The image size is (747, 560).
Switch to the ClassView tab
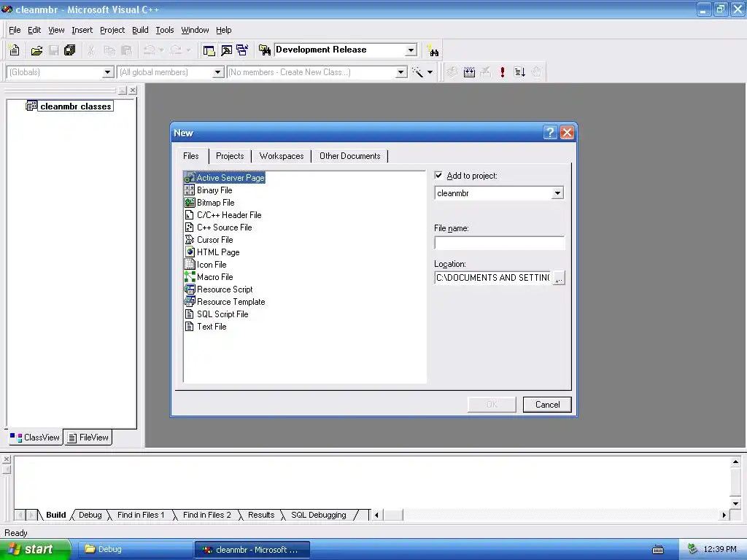[x=35, y=437]
